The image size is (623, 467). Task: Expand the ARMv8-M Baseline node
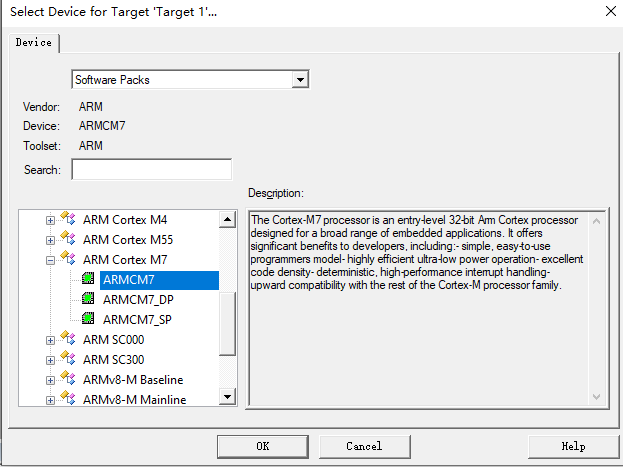click(x=50, y=380)
